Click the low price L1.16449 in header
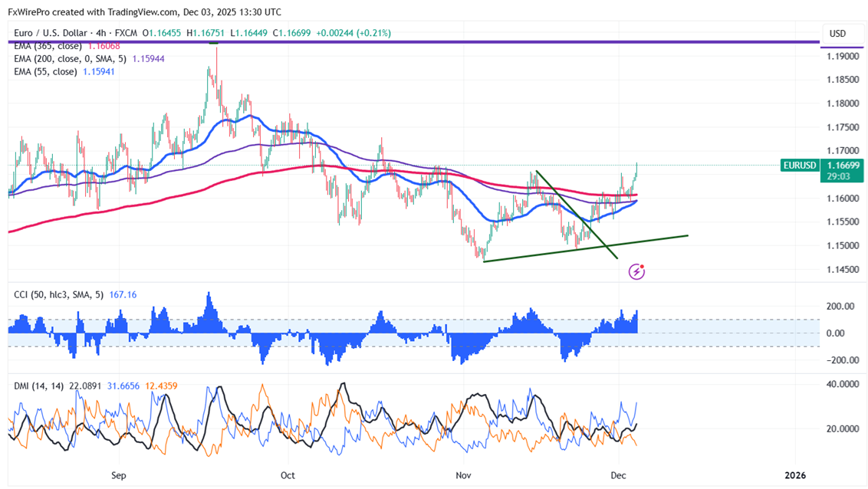The width and height of the screenshot is (868, 489). point(248,33)
